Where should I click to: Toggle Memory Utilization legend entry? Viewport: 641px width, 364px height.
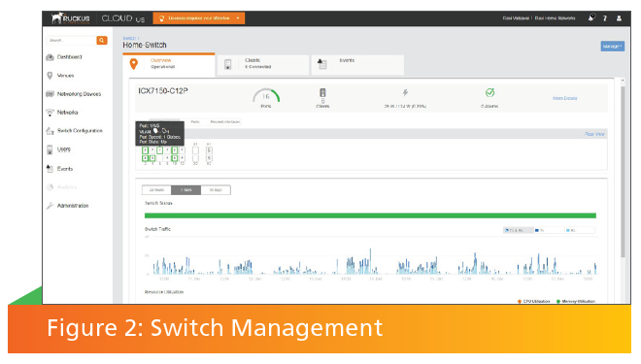tap(576, 302)
